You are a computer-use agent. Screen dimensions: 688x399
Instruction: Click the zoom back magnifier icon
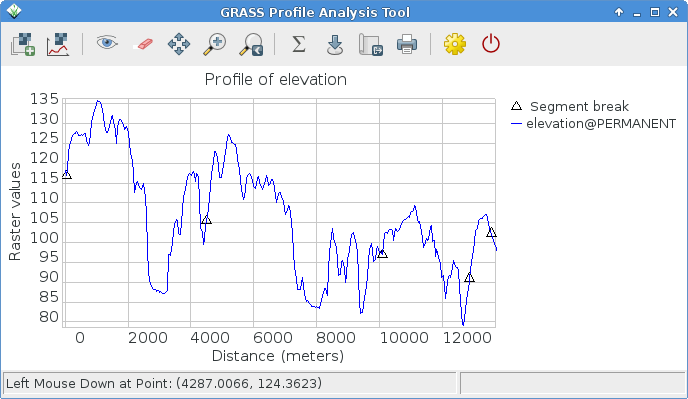251,44
